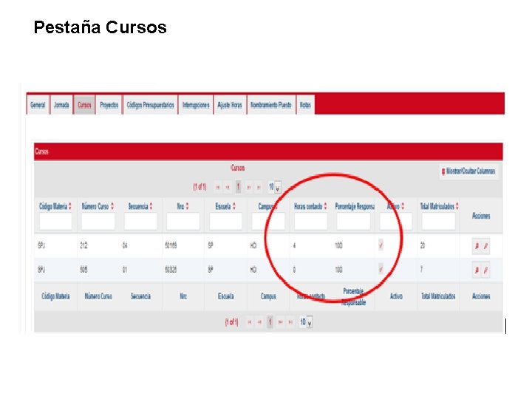This screenshot has height=399, width=532.
Task: Sort by the Horas contacto column arrows
Action: (325, 206)
